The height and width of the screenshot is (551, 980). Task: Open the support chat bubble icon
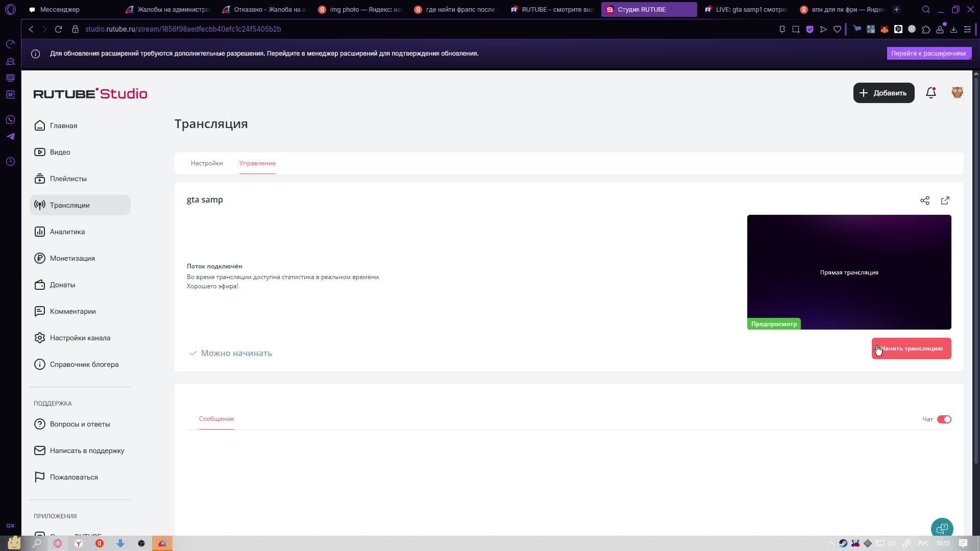[942, 528]
